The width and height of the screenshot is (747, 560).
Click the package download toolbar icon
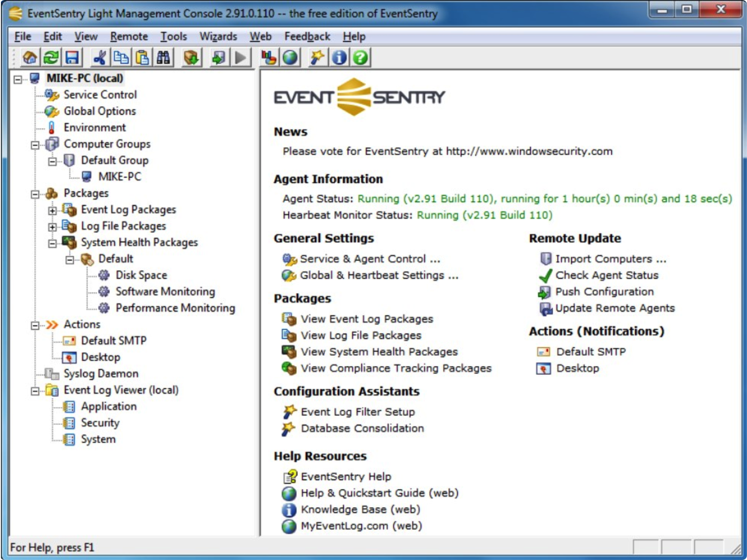click(x=192, y=57)
